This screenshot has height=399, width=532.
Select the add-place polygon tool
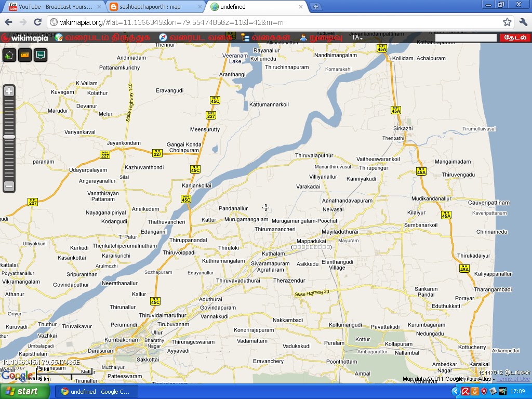[x=9, y=54]
